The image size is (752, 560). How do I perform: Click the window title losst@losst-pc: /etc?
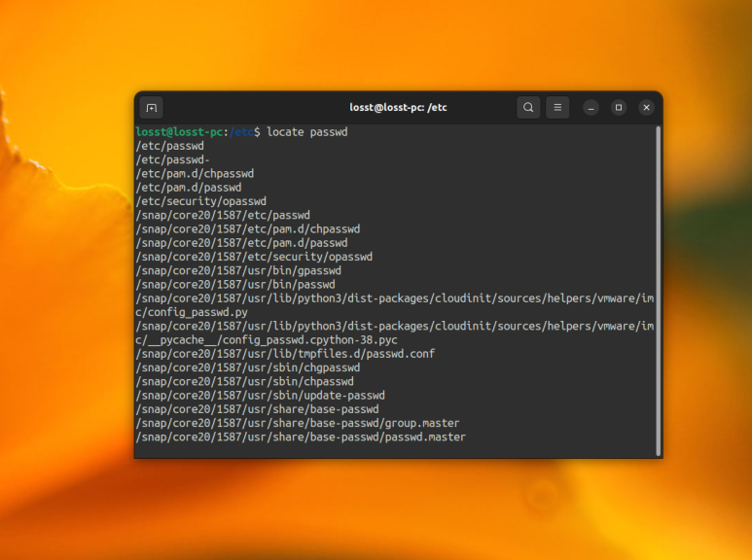click(398, 107)
